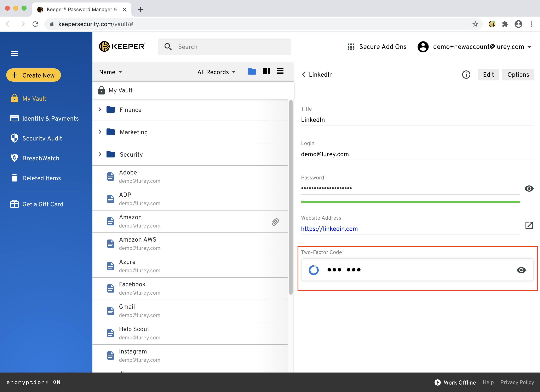The width and height of the screenshot is (540, 392).
Task: Click Keeper extension icon in Chrome toolbar
Action: 492,24
